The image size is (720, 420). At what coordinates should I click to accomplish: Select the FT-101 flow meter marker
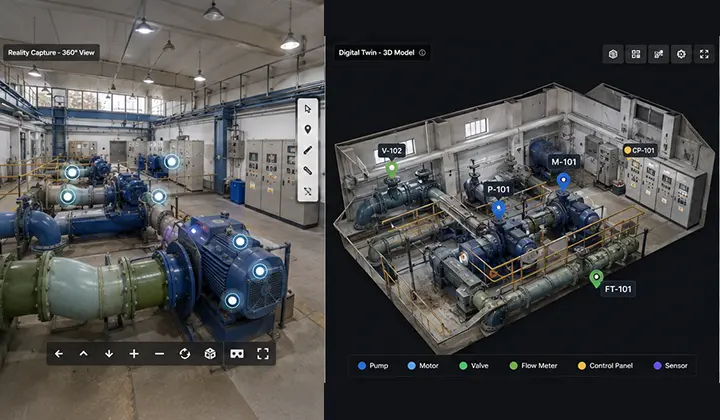596,278
